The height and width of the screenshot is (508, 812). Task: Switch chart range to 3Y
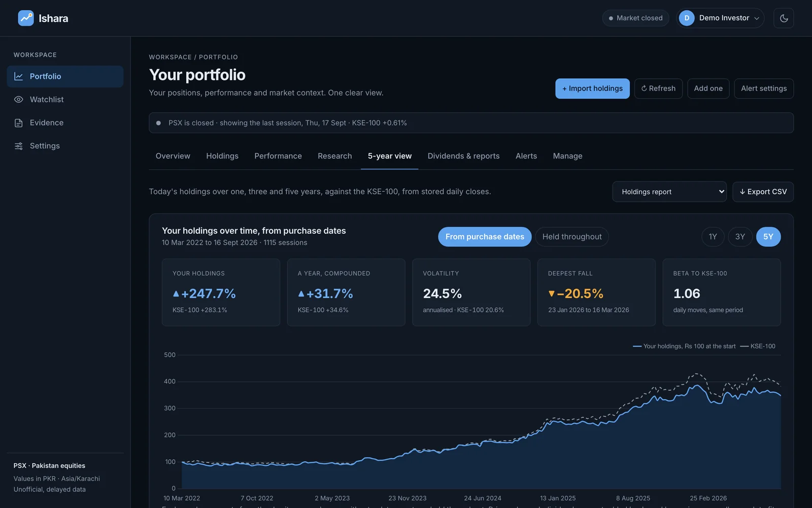(740, 237)
